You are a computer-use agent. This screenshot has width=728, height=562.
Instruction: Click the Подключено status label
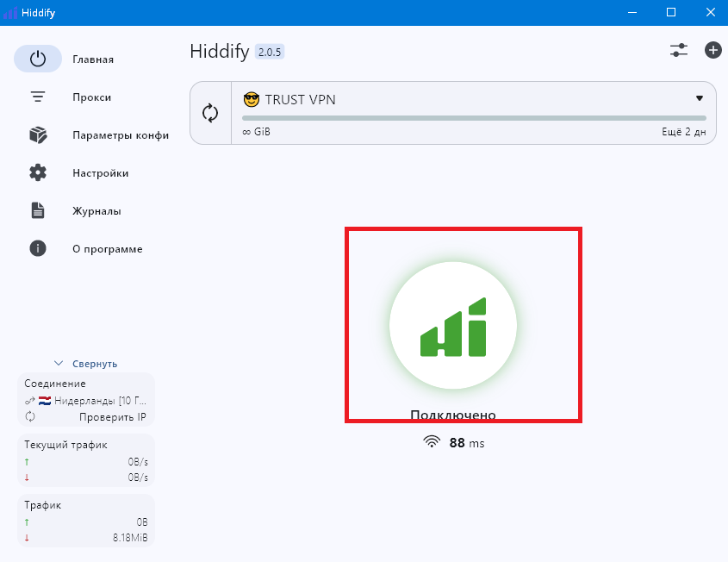point(452,415)
